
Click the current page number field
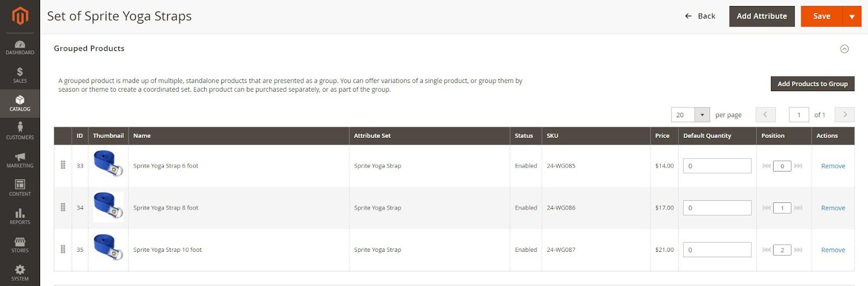(799, 115)
